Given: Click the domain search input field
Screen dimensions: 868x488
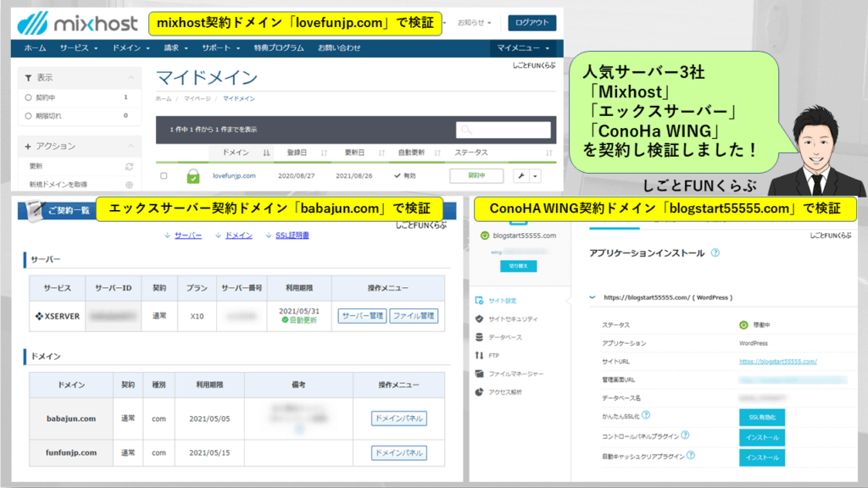Looking at the screenshot, I should (504, 130).
